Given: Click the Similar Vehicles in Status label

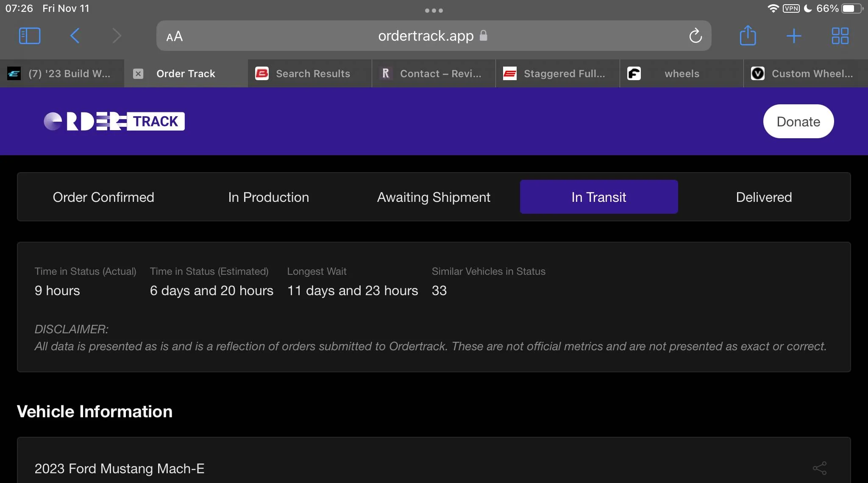Looking at the screenshot, I should (488, 271).
